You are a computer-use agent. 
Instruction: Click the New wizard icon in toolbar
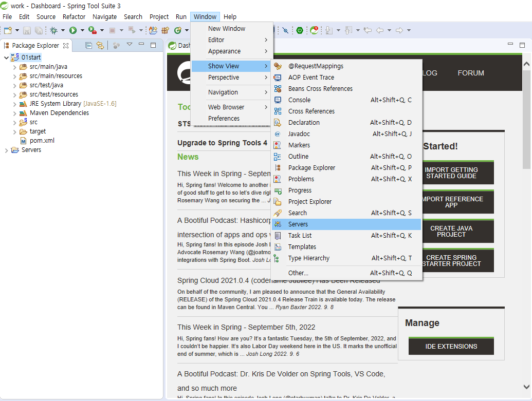(8, 30)
